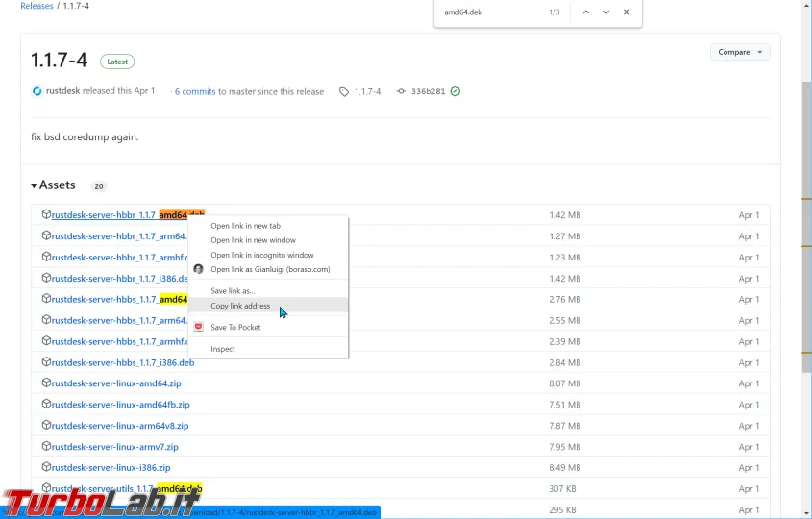Click the tag icon next to 1.1.7-4
The image size is (812, 519).
click(x=344, y=92)
